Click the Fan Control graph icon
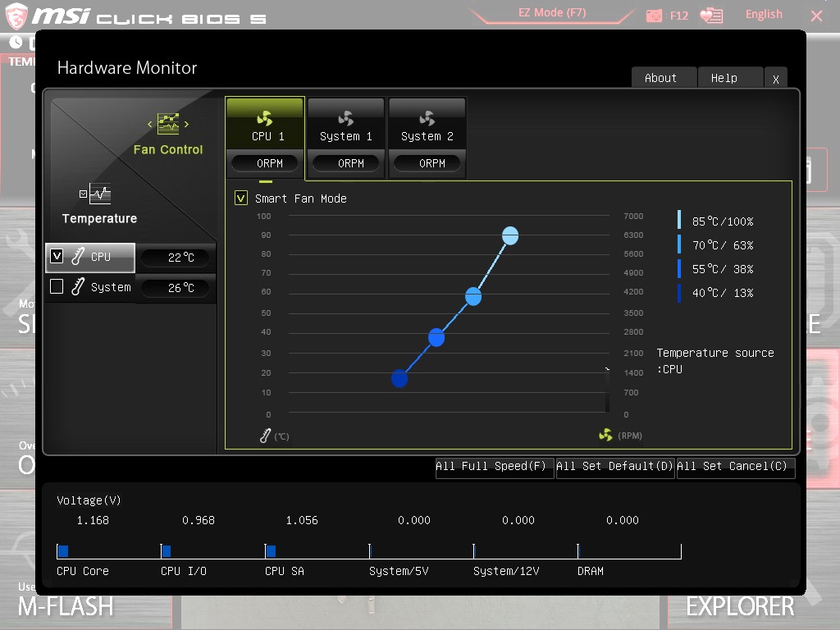840x630 pixels. click(x=168, y=124)
